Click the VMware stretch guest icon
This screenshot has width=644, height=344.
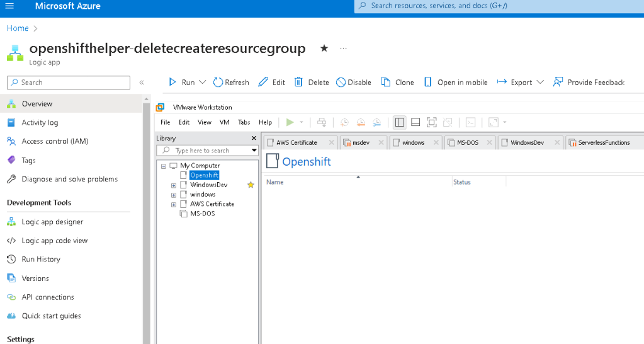(494, 122)
